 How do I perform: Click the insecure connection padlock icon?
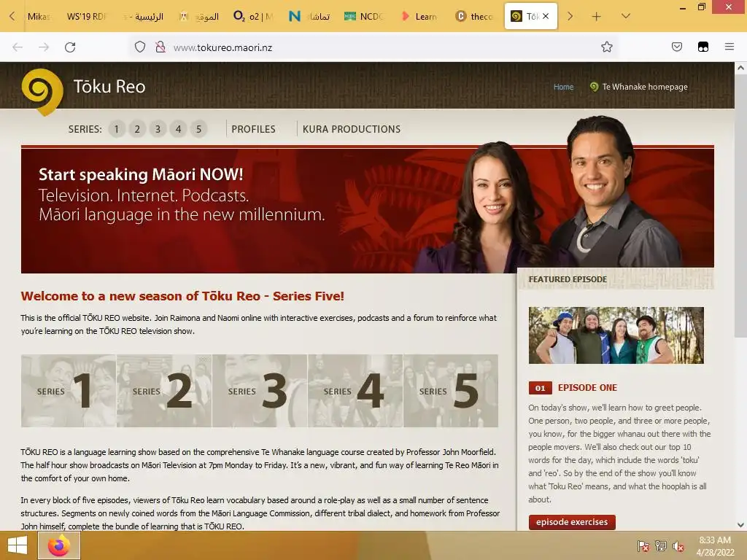point(160,47)
